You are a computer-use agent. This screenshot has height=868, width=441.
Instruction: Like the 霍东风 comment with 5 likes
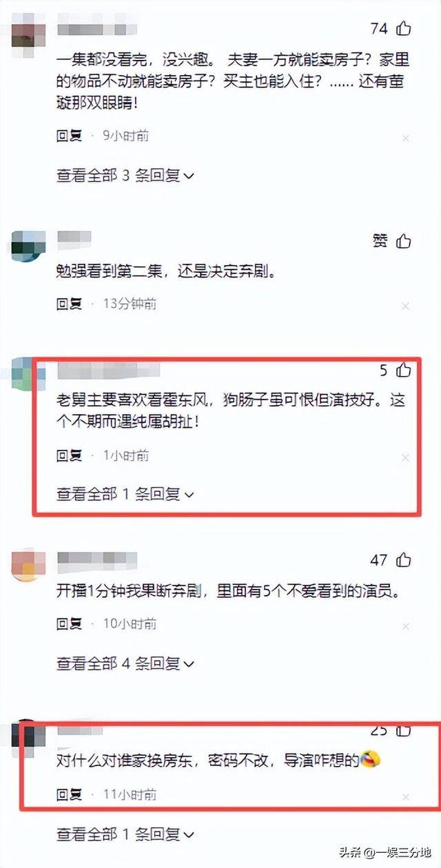(x=404, y=371)
